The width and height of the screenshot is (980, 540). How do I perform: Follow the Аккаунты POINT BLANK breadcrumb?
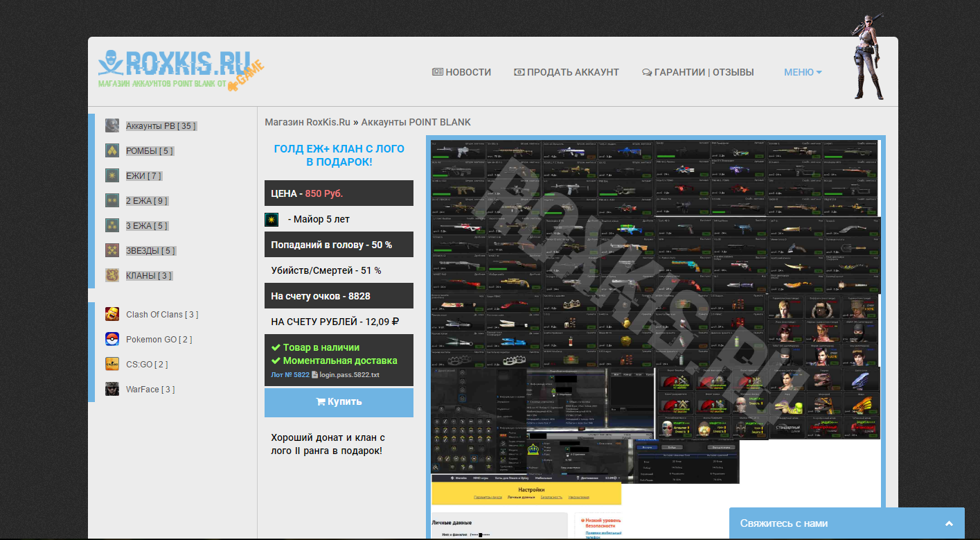tap(416, 122)
